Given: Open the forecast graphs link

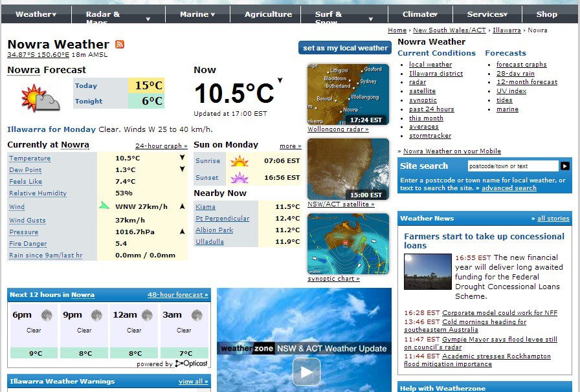Looking at the screenshot, I should click(x=521, y=64).
